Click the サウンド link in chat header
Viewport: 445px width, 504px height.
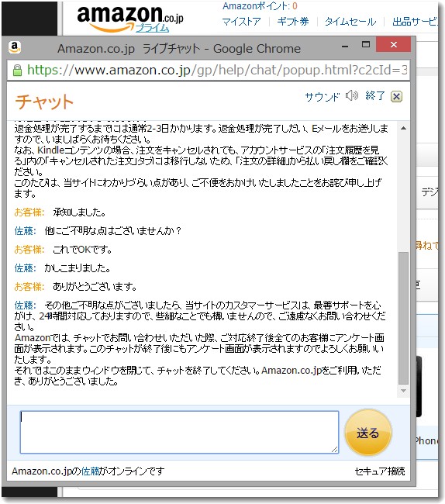322,96
